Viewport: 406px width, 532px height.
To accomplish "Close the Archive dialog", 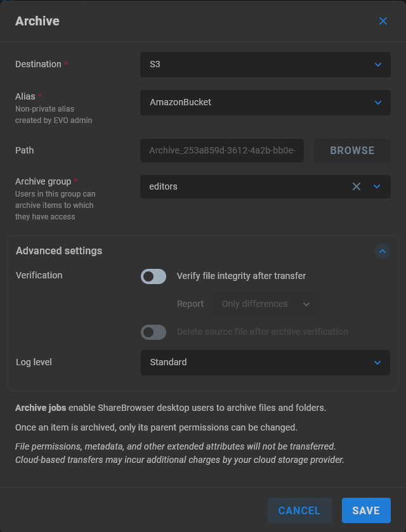I will (x=383, y=21).
